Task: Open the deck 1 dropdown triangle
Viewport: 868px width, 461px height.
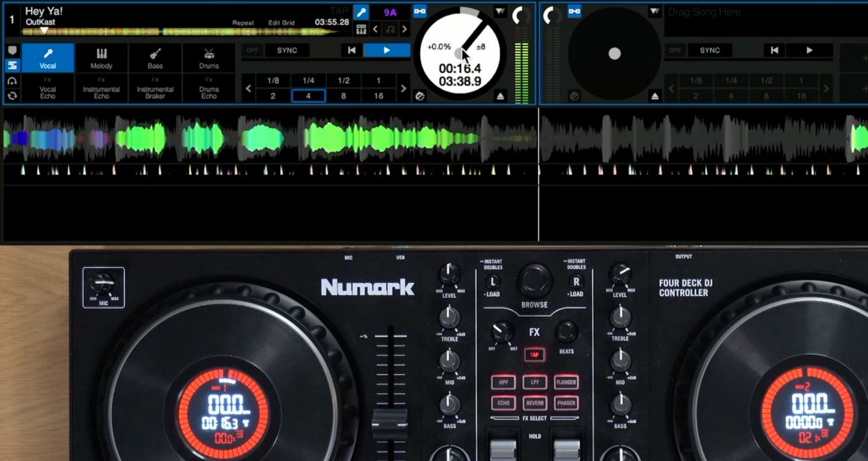Action: point(500,11)
